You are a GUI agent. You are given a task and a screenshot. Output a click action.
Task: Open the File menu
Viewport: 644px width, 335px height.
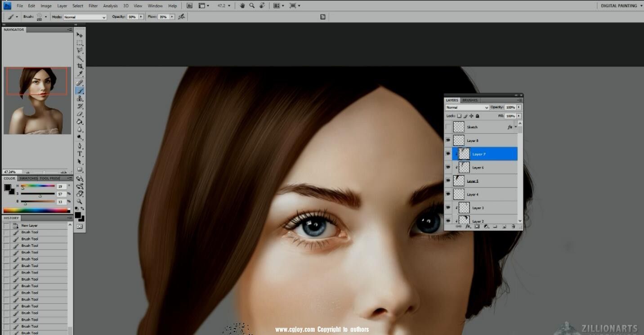tap(20, 6)
